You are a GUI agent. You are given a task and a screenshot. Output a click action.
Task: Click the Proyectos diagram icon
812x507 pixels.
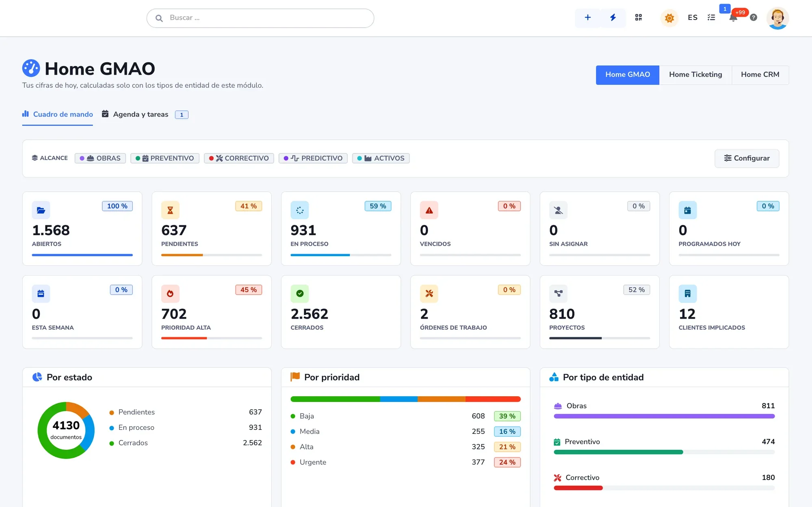[x=558, y=294]
